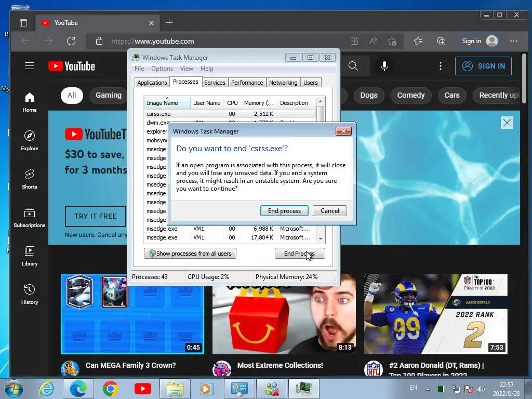Click the YouTube search magnifier icon
This screenshot has width=532, height=399.
click(x=353, y=66)
